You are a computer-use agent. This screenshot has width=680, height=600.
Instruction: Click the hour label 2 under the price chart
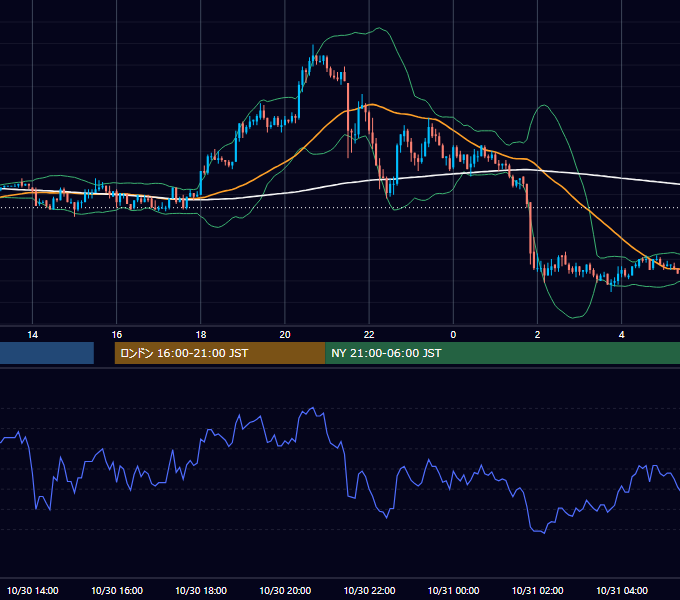537,335
